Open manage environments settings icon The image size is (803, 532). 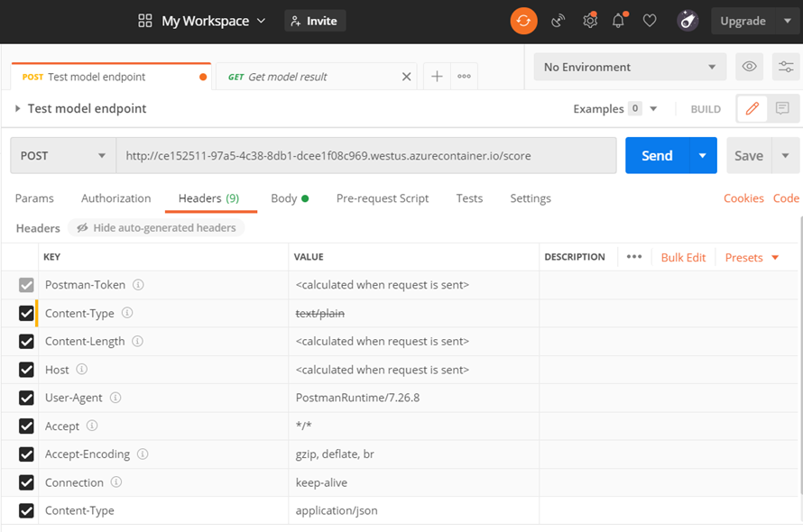pyautogui.click(x=786, y=67)
